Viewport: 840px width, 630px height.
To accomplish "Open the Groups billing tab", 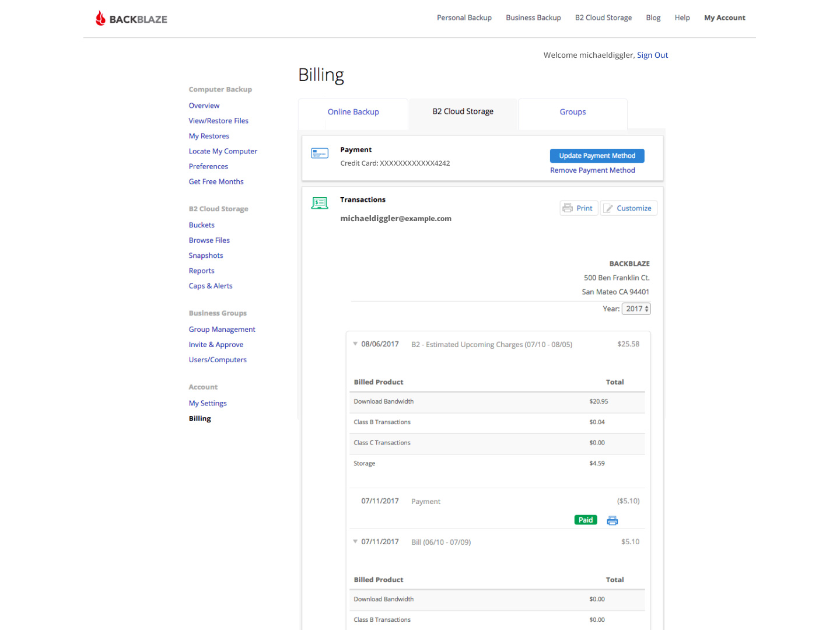I will [x=572, y=112].
